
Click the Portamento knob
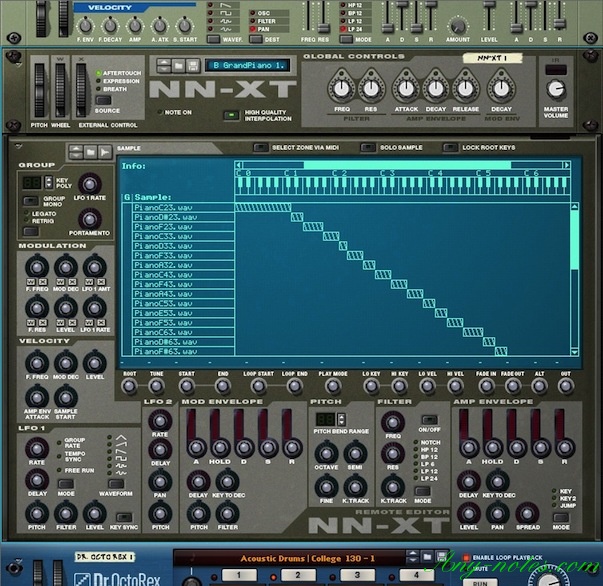[90, 220]
